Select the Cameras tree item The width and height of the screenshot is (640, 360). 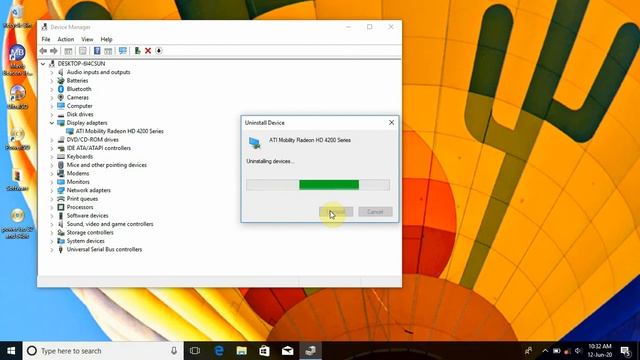[x=78, y=97]
